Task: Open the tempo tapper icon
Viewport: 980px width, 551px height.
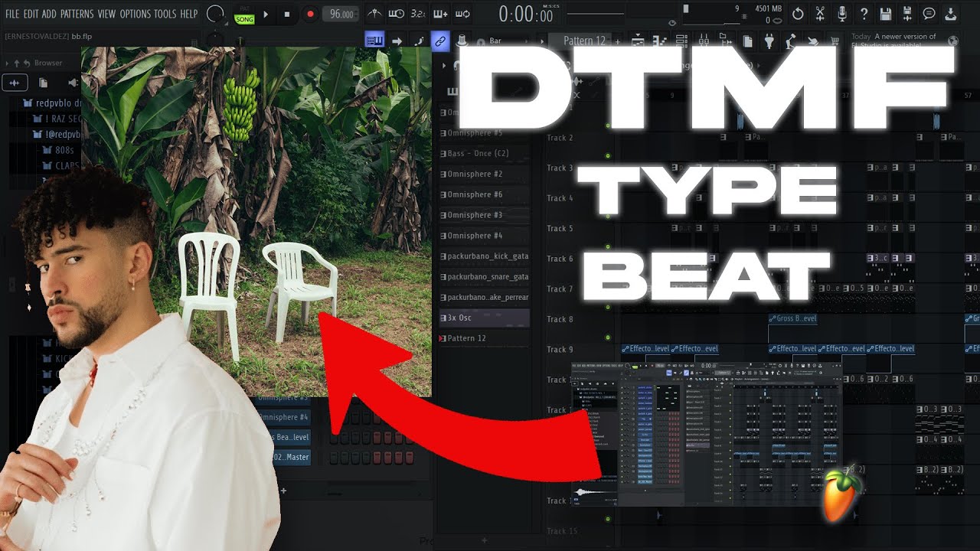Action: [791, 41]
